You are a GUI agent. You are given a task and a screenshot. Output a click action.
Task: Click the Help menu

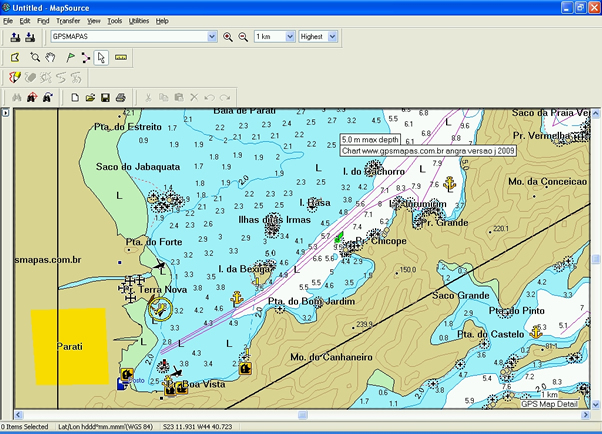coord(162,20)
